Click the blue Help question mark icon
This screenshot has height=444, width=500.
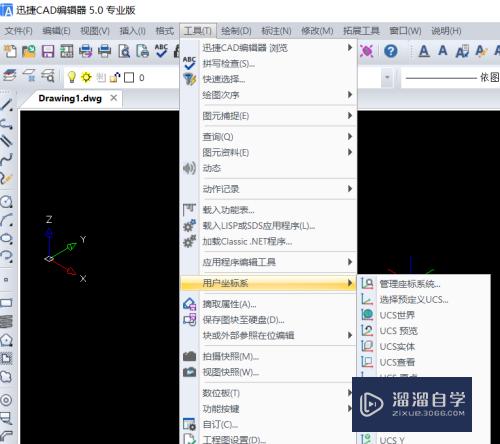[x=391, y=51]
